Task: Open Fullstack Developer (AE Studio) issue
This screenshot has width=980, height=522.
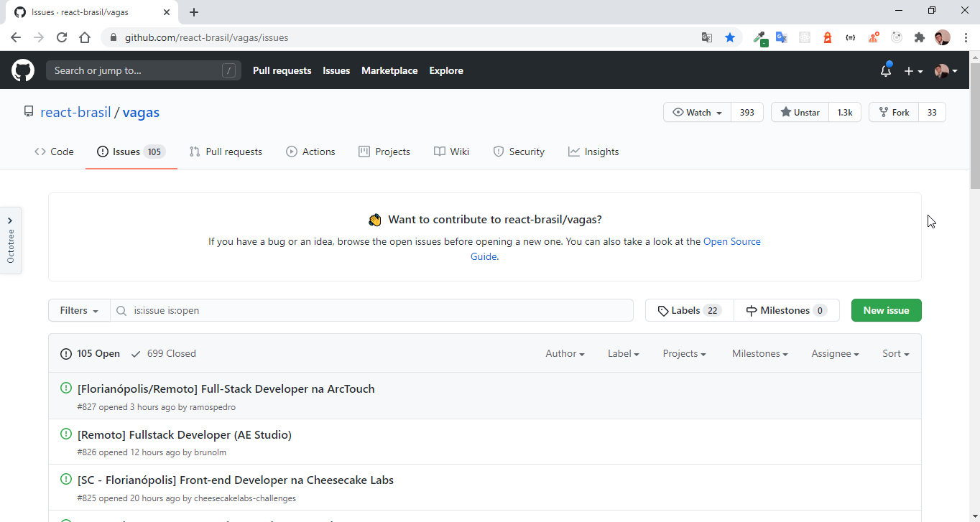Action: click(185, 434)
